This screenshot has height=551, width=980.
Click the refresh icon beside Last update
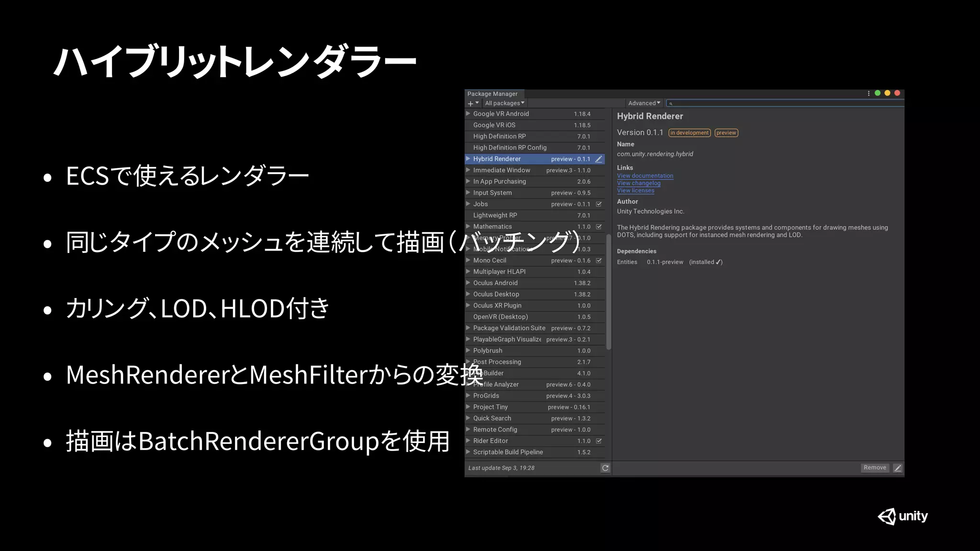tap(605, 468)
